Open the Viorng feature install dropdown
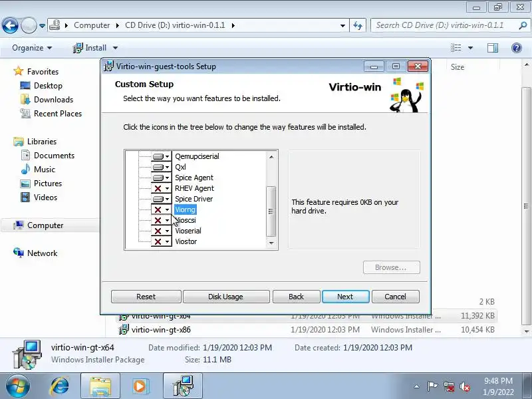 [x=161, y=209]
